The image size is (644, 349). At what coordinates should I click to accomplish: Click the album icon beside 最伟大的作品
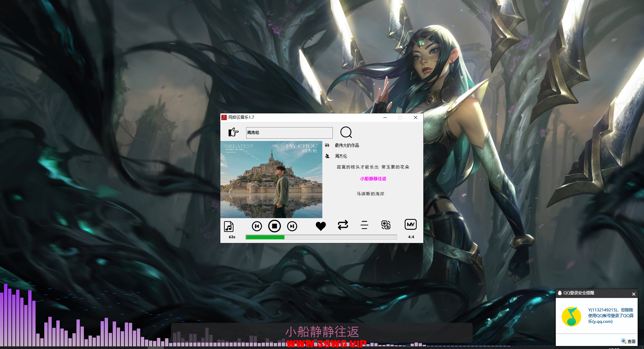point(327,145)
